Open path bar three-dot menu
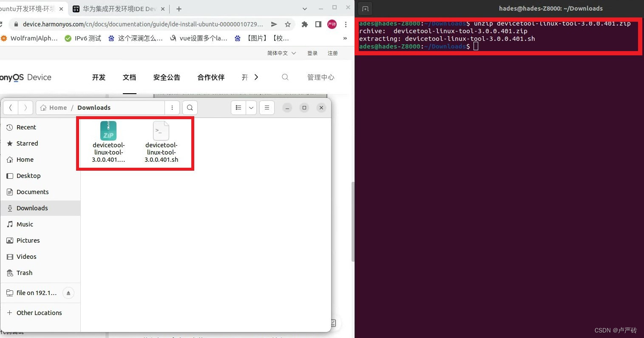Viewport: 644px width, 338px height. tap(172, 108)
